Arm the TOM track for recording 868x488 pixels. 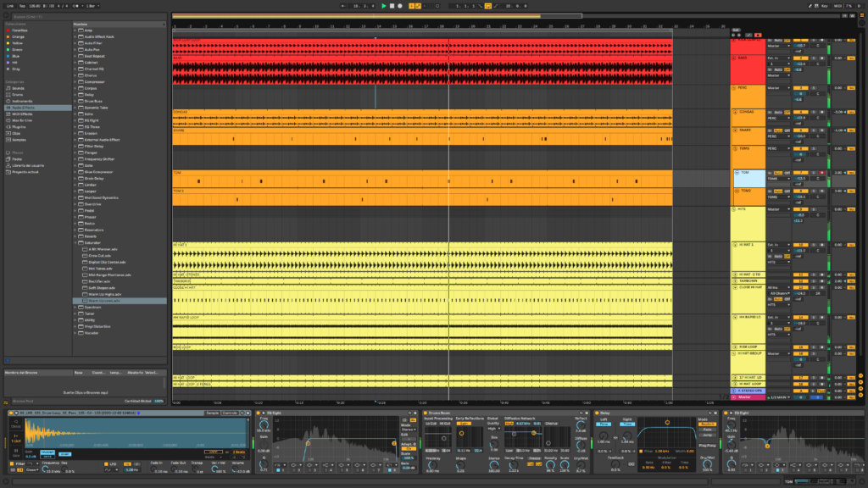pos(821,171)
